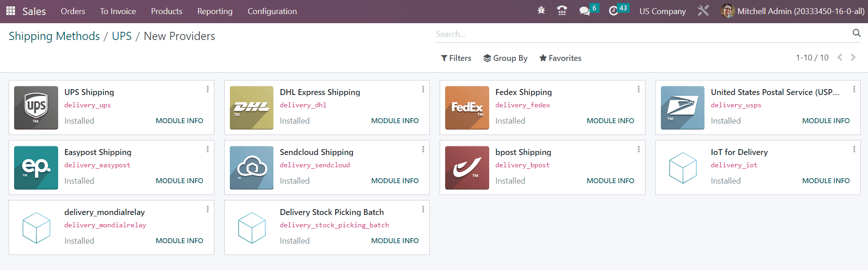Switch company via US Company
Screen dimensions: 868x270
coord(662,11)
